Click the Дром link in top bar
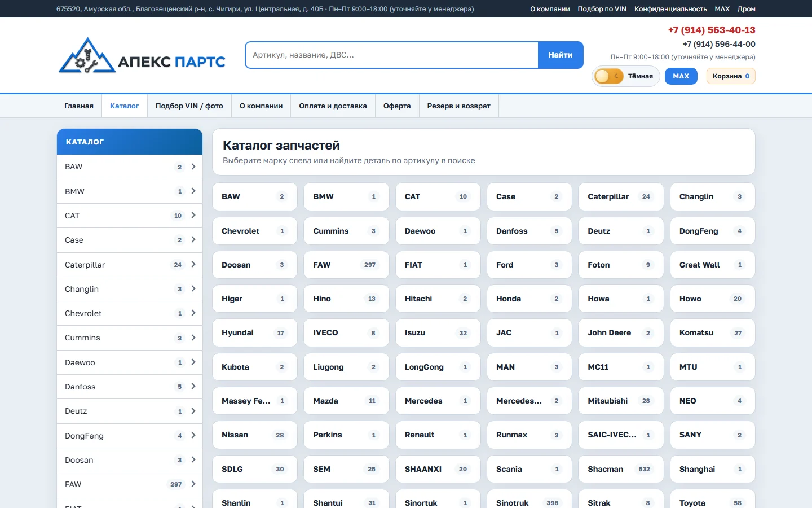812x508 pixels. pos(746,9)
